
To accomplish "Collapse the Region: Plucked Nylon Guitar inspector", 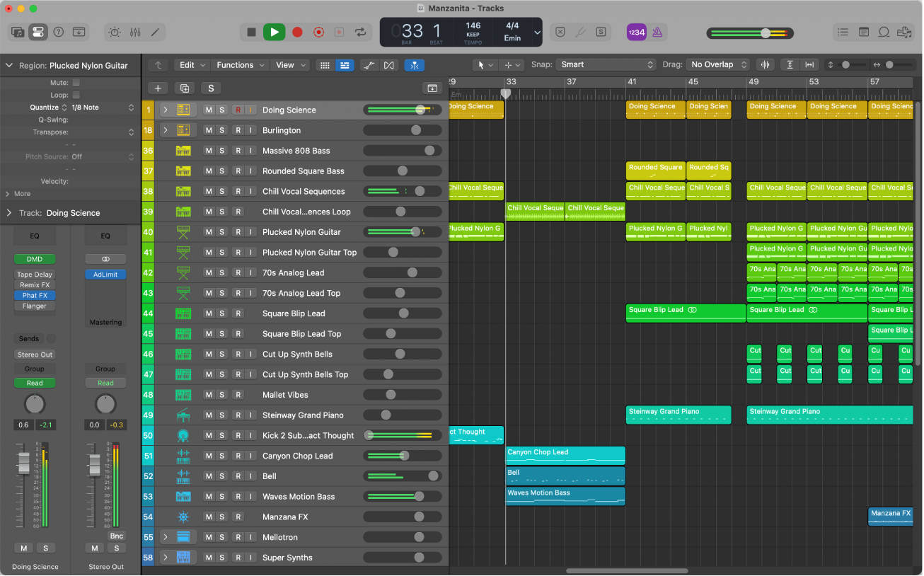I will click(x=8, y=65).
